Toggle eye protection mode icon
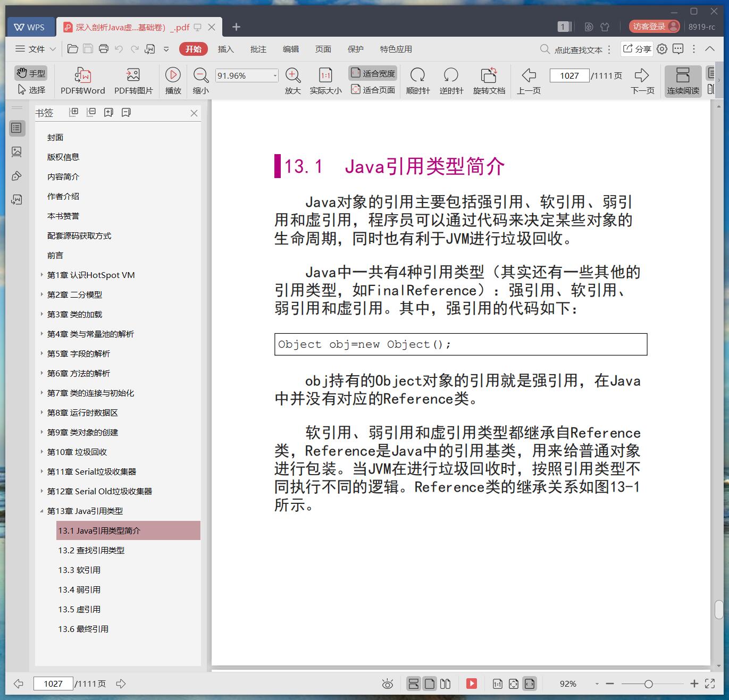Screen dimensions: 729x700 pos(388,684)
